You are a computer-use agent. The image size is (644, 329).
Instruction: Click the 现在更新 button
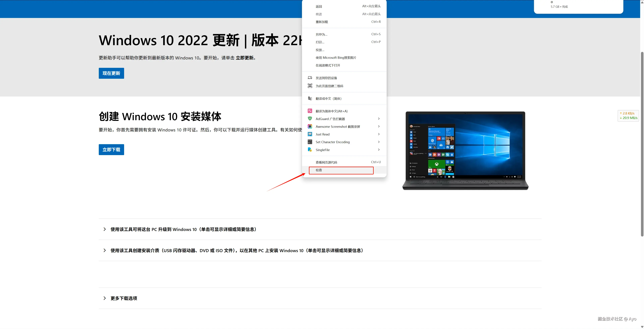coord(111,73)
